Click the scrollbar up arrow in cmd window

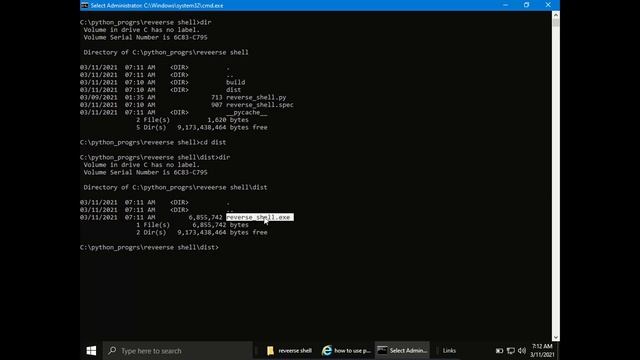pos(556,15)
